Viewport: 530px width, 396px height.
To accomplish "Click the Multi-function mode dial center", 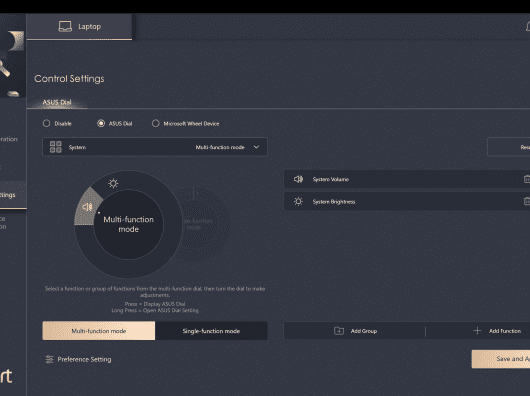I will point(128,224).
